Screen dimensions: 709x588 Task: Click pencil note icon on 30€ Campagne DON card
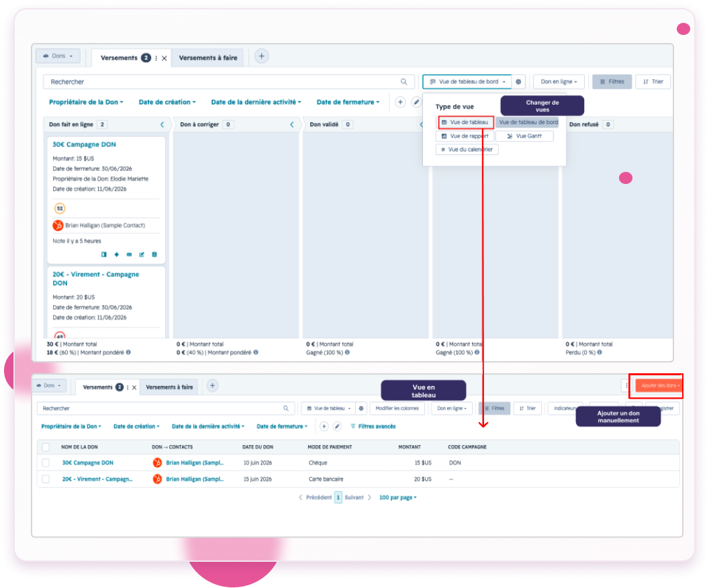pyautogui.click(x=142, y=254)
